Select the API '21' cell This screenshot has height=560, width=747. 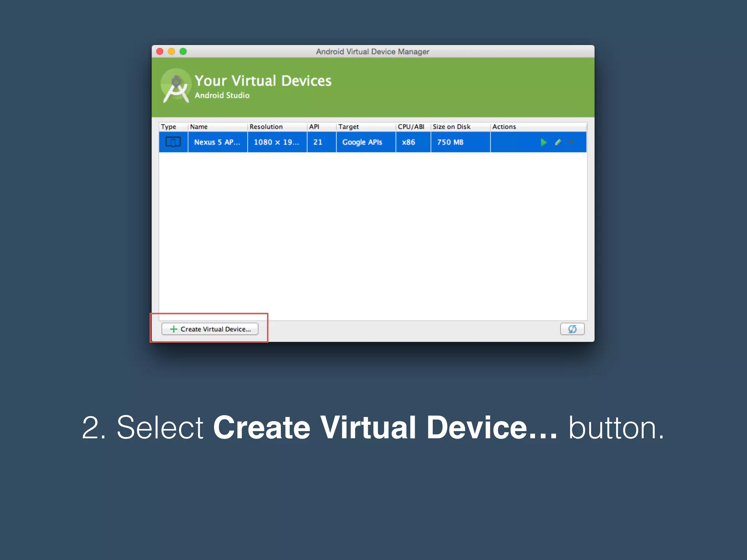(321, 142)
